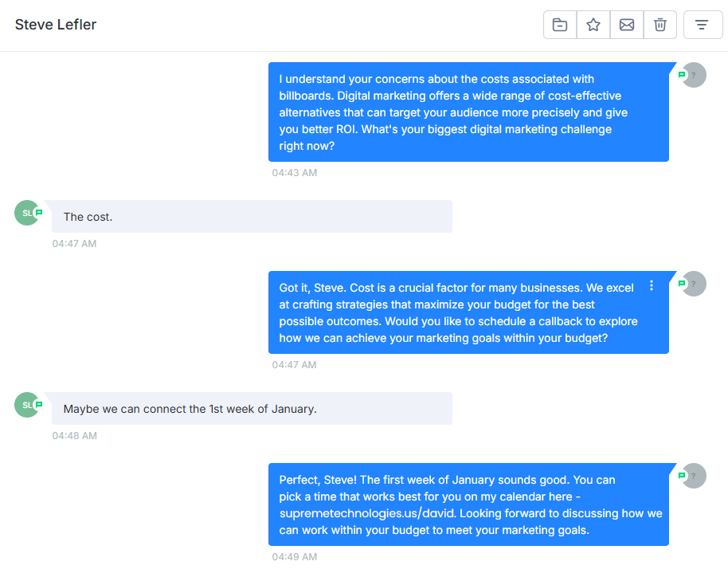The image size is (728, 573).
Task: Delete the conversation with the trash icon
Action: pyautogui.click(x=660, y=25)
